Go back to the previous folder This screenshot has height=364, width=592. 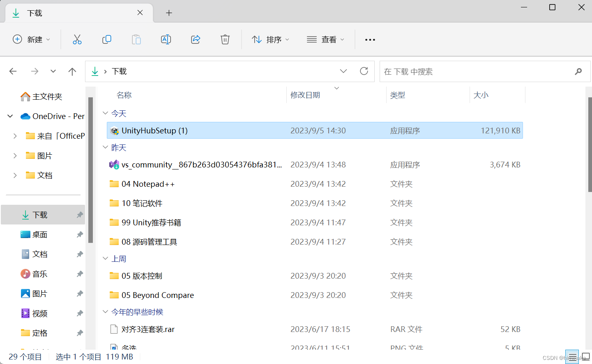point(13,71)
